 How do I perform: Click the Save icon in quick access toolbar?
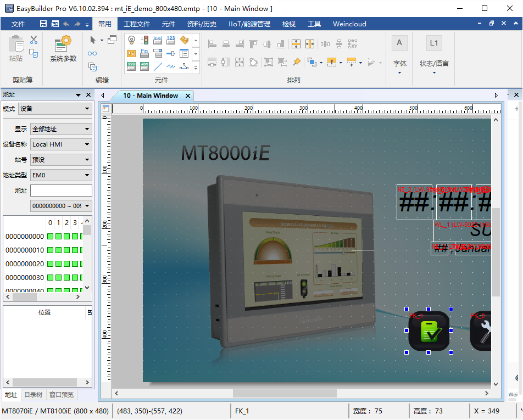(43, 24)
